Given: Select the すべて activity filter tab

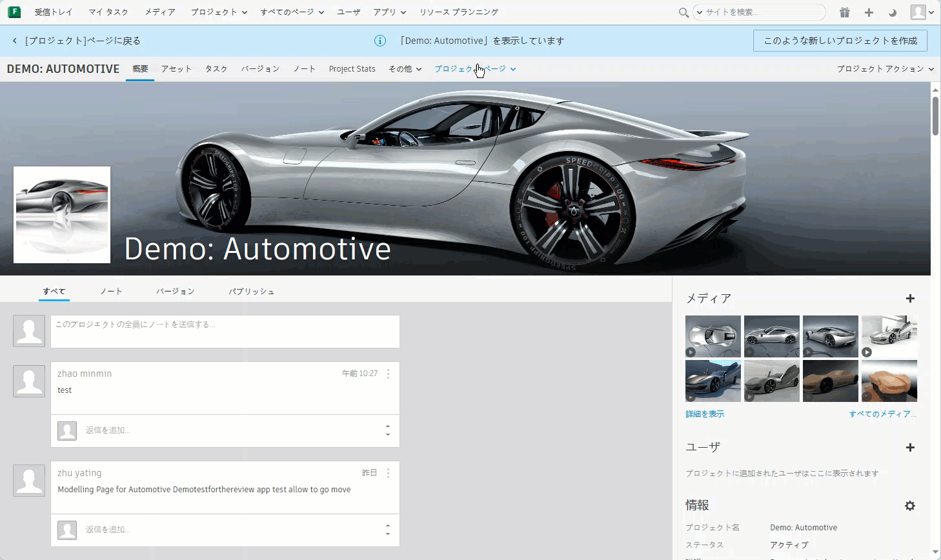Looking at the screenshot, I should pos(54,292).
